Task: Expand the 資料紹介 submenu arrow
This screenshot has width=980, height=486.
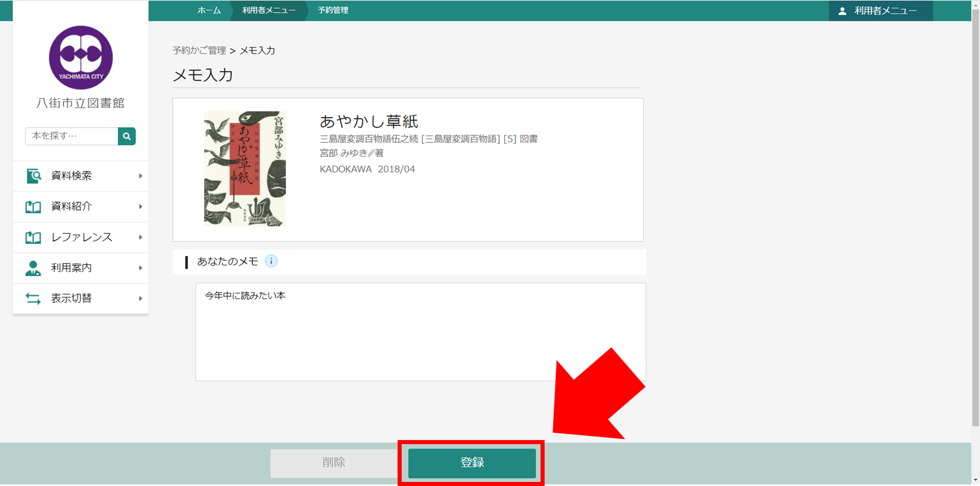Action: pyautogui.click(x=140, y=207)
